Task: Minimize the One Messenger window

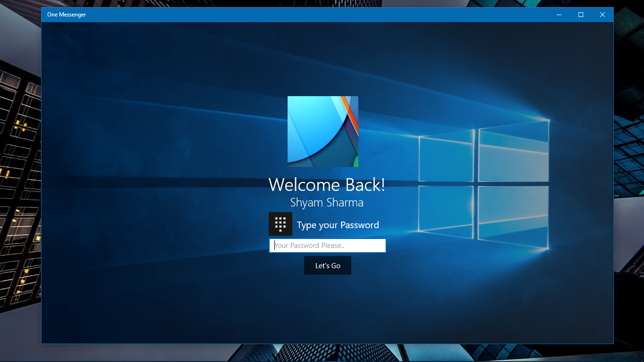Action: [x=559, y=15]
